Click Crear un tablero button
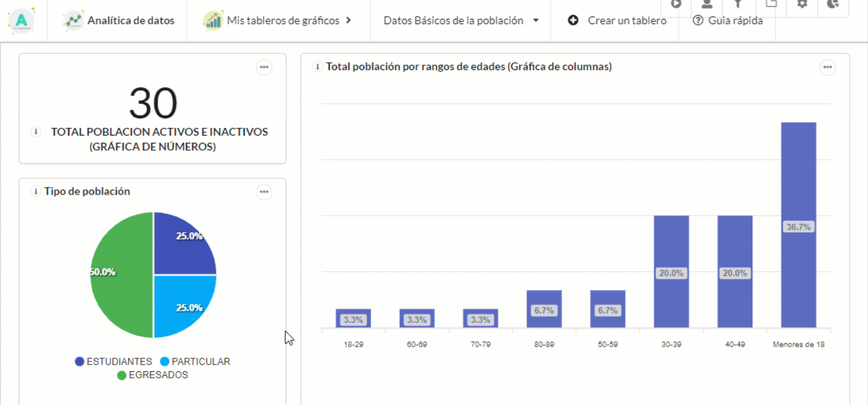The image size is (868, 405). pos(617,21)
